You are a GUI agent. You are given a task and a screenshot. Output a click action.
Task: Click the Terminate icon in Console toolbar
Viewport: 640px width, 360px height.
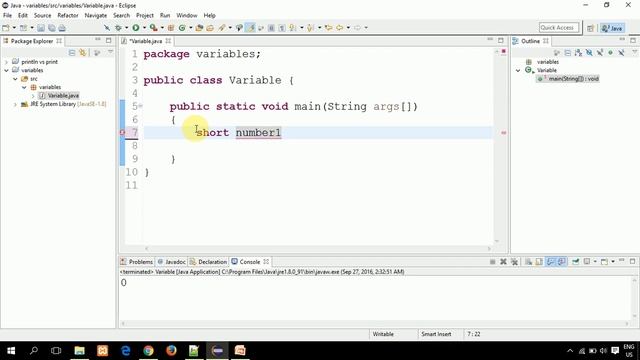[x=493, y=262]
